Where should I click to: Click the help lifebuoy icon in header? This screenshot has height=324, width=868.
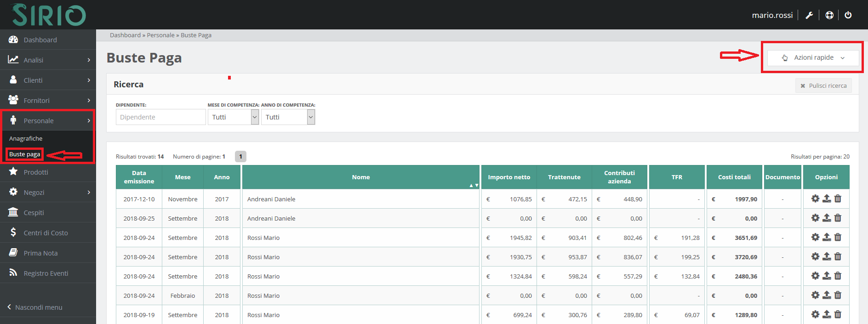pyautogui.click(x=829, y=15)
